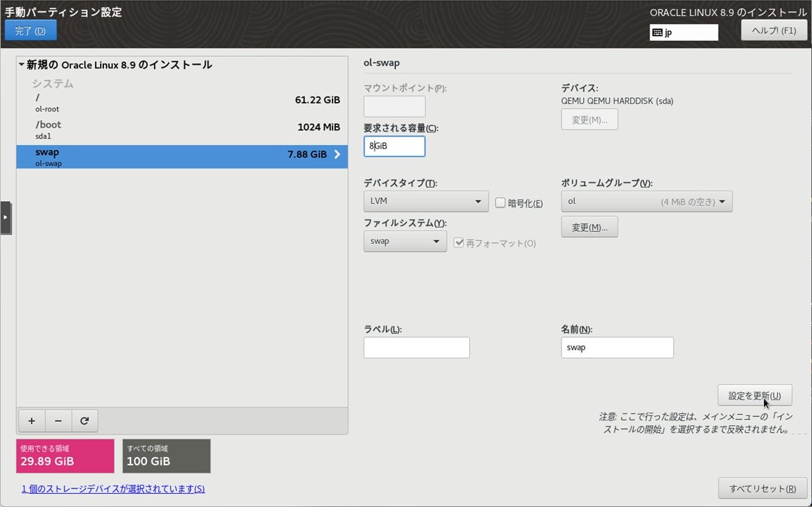Click the 完了(D) button

(x=31, y=31)
